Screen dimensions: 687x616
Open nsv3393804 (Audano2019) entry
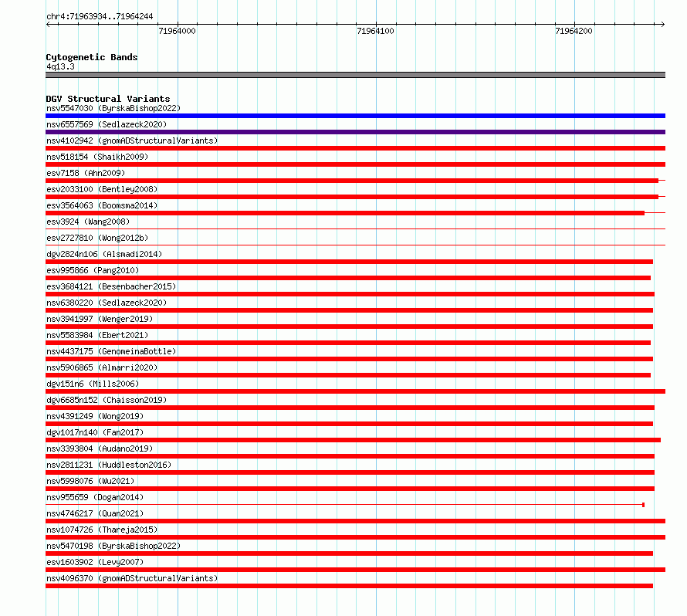100,448
